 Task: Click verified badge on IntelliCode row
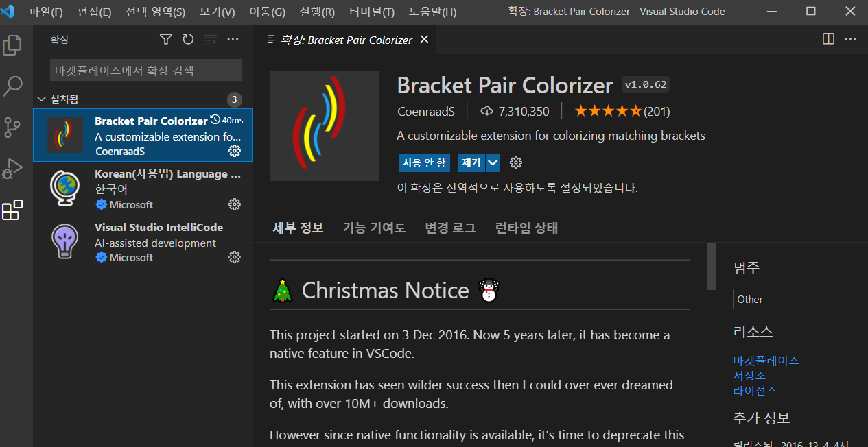[101, 258]
